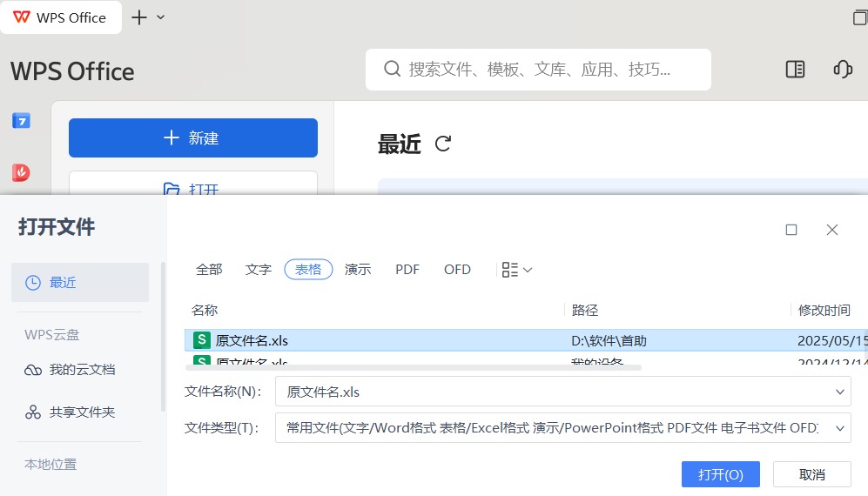
Task: Select the 表格 file filter tab
Action: click(x=308, y=270)
